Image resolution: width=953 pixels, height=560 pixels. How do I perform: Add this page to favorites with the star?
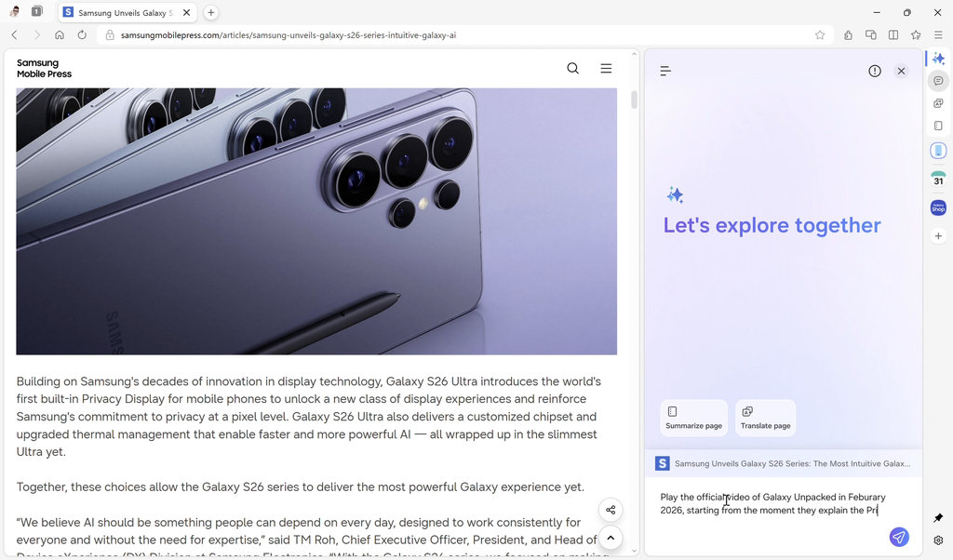pyautogui.click(x=820, y=34)
